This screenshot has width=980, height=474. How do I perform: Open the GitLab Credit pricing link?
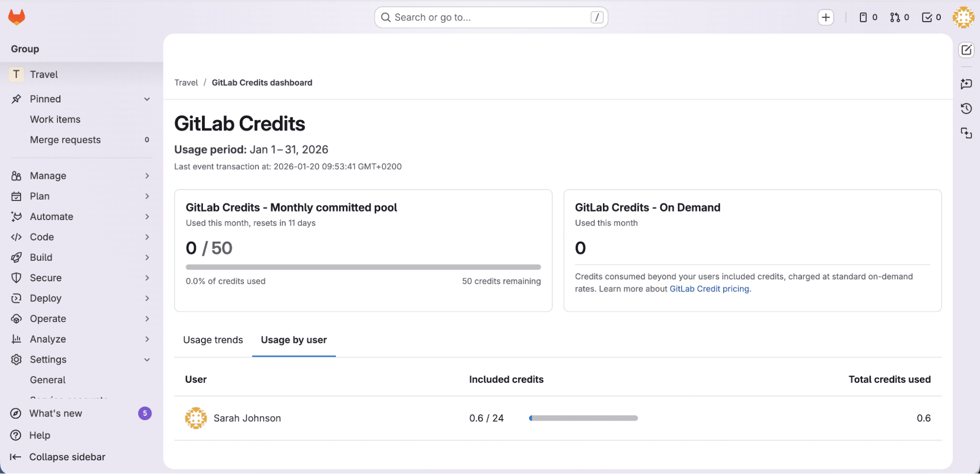[709, 289]
